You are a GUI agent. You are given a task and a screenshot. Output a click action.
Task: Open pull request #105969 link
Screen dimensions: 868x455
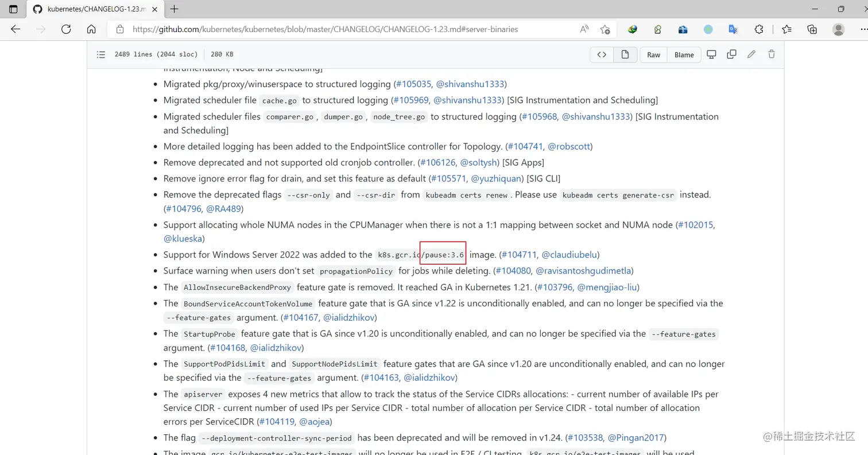point(410,100)
